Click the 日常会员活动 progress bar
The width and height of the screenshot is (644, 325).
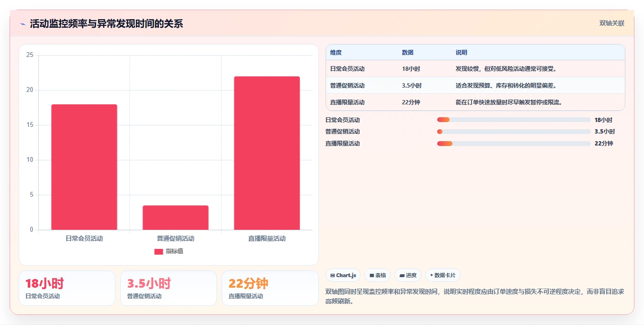[x=514, y=120]
